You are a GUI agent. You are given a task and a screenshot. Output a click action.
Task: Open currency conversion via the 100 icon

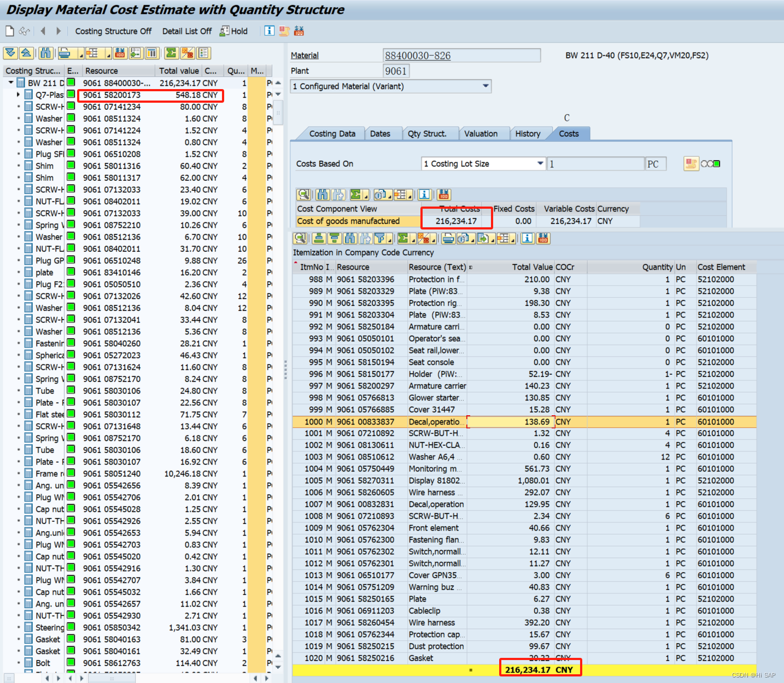pos(543,239)
